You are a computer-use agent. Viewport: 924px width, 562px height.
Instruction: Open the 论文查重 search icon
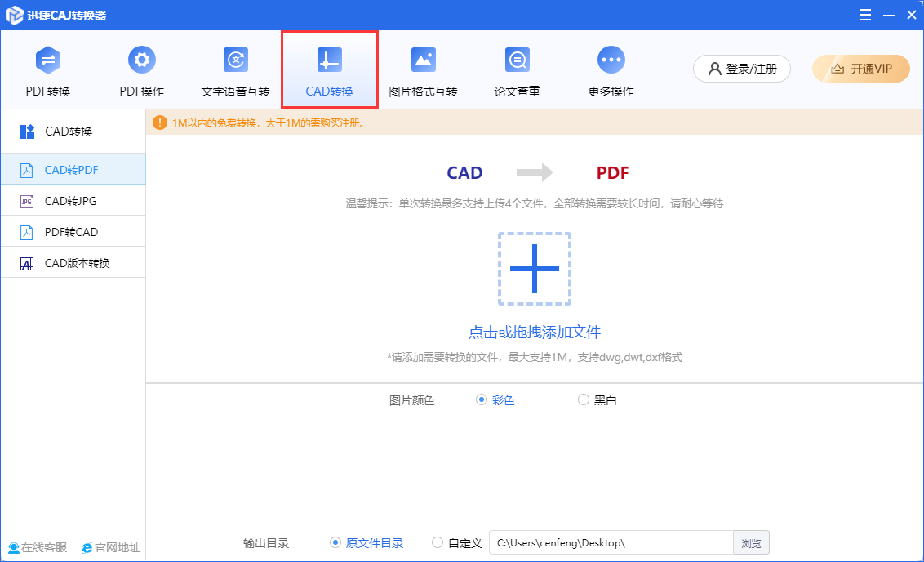pos(517,60)
